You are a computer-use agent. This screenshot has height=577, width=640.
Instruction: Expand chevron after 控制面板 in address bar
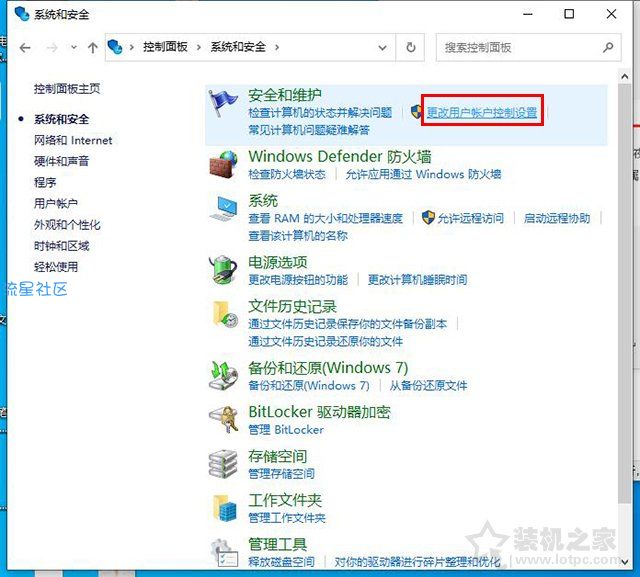tap(199, 47)
